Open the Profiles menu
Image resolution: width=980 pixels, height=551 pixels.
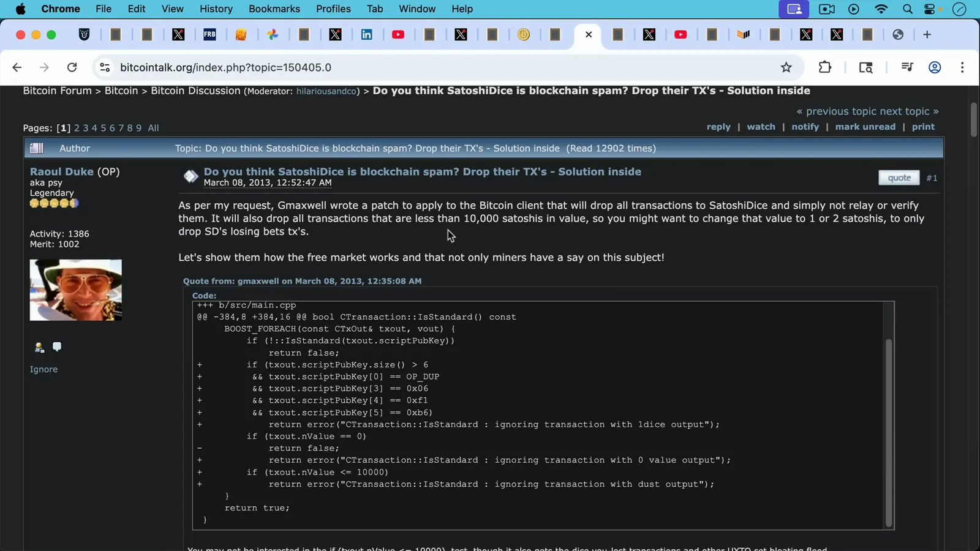[333, 9]
